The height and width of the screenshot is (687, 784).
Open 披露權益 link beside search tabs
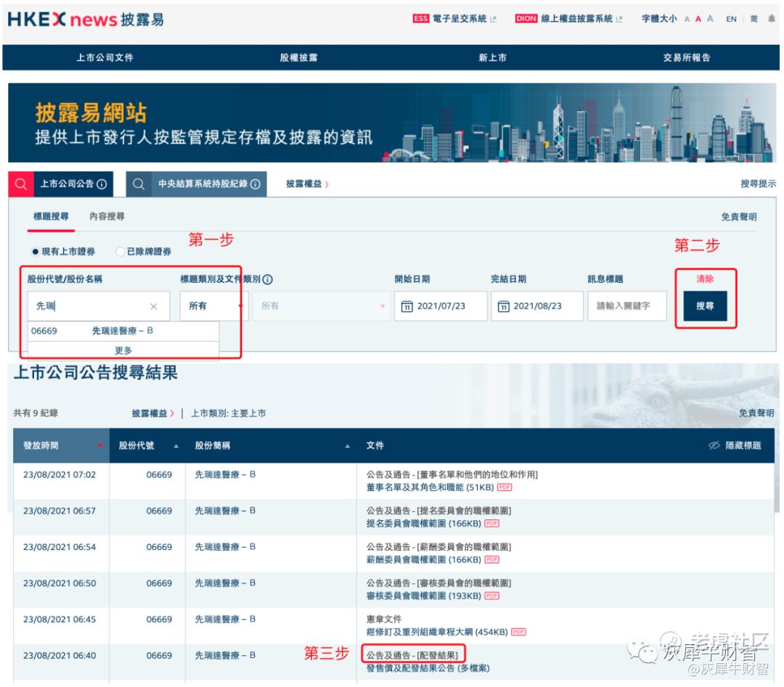tap(307, 184)
